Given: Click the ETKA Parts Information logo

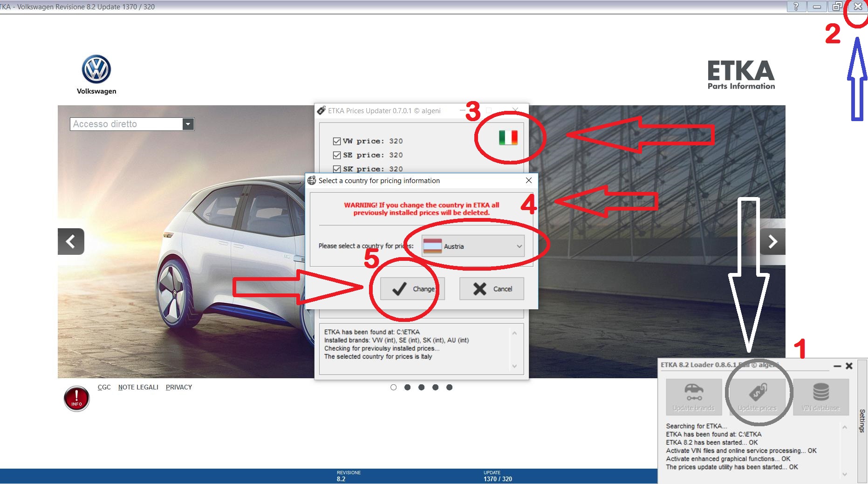Looking at the screenshot, I should pyautogui.click(x=741, y=75).
